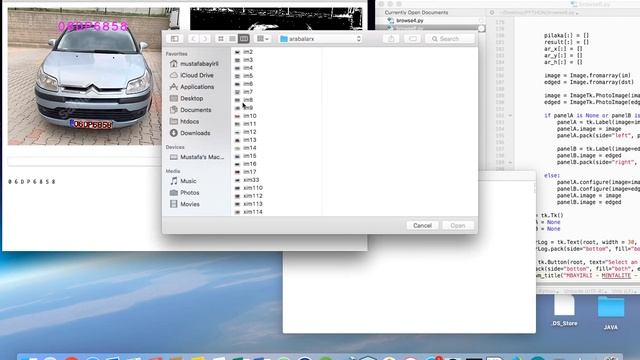
Task: Open the .DS_Store file on desktop
Action: click(x=564, y=311)
